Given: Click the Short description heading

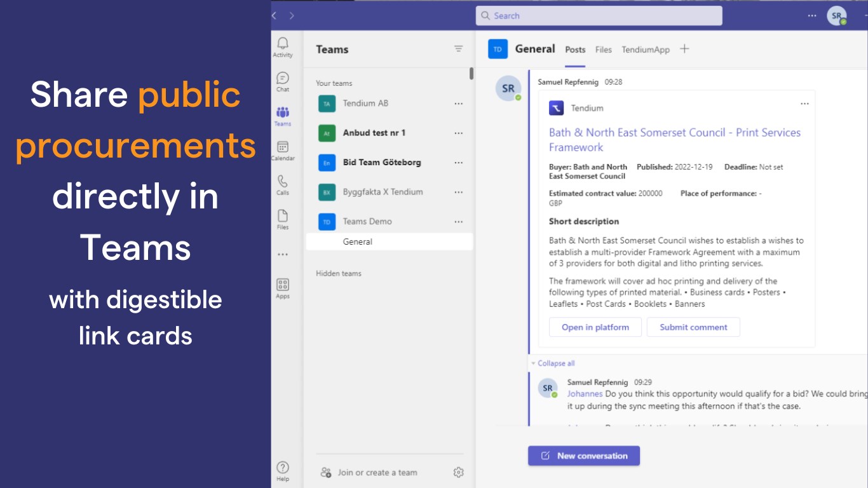Looking at the screenshot, I should [584, 222].
